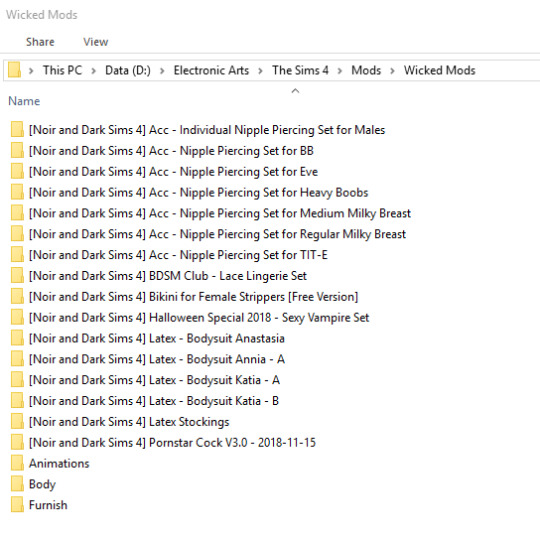Viewport: 540px width, 541px height.
Task: Select folder icon of Bodysuit Katia - A
Action: (x=17, y=380)
